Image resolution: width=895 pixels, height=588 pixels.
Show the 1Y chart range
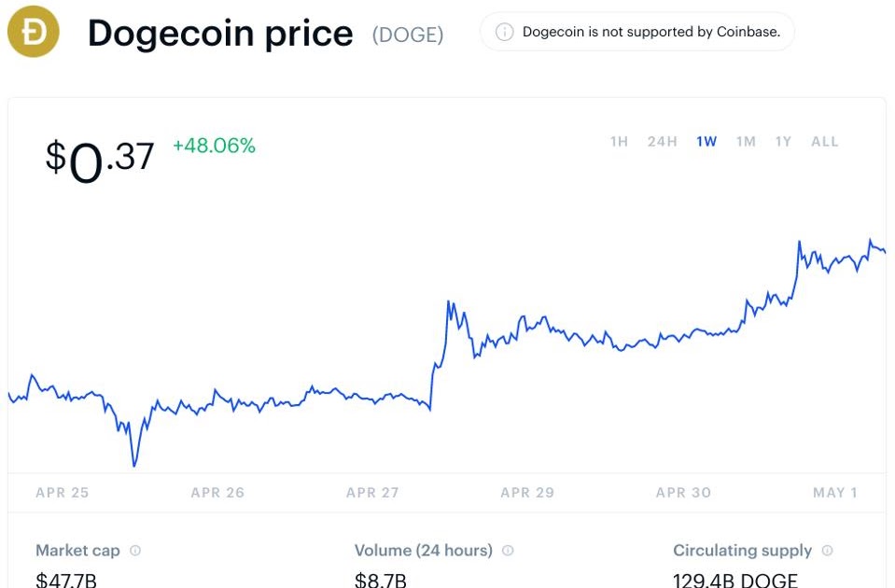point(783,142)
